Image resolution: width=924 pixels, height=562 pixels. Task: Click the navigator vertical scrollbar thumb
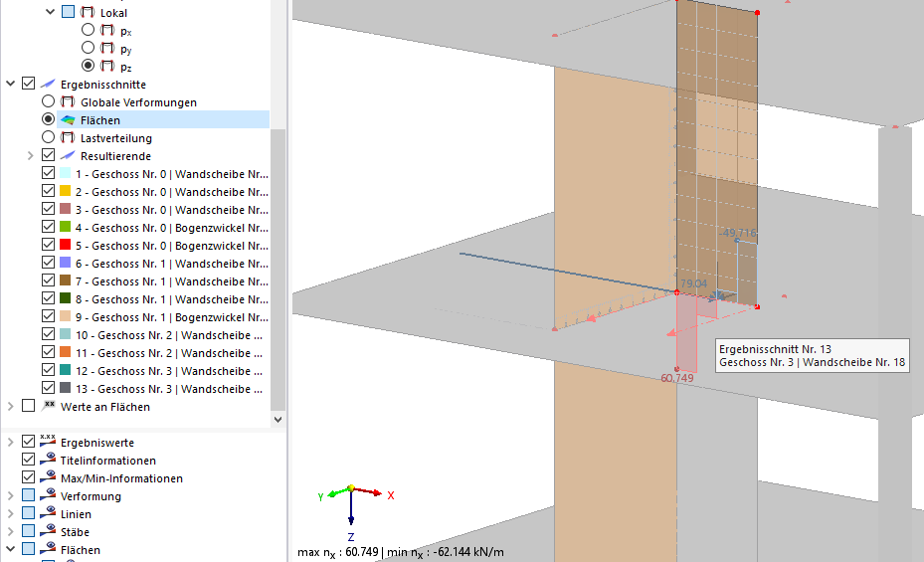[x=278, y=270]
